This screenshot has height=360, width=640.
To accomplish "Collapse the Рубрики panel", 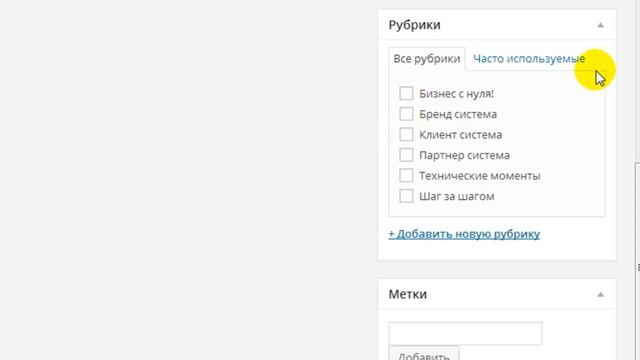I will coord(600,25).
